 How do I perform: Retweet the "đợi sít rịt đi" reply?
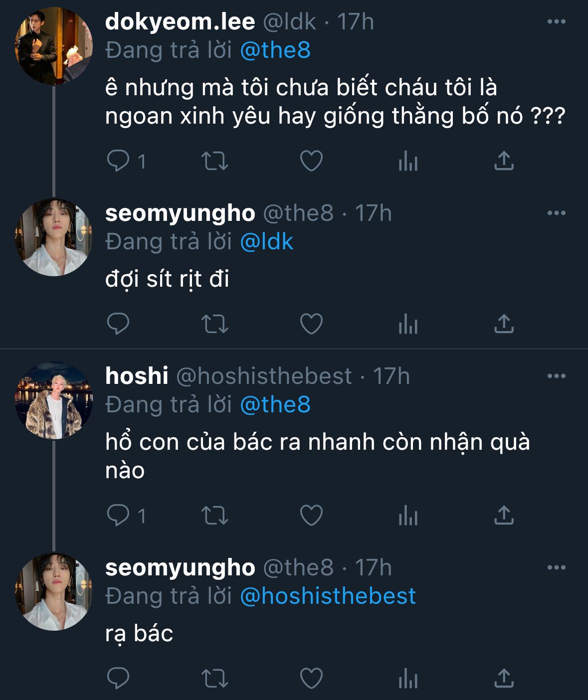click(214, 324)
